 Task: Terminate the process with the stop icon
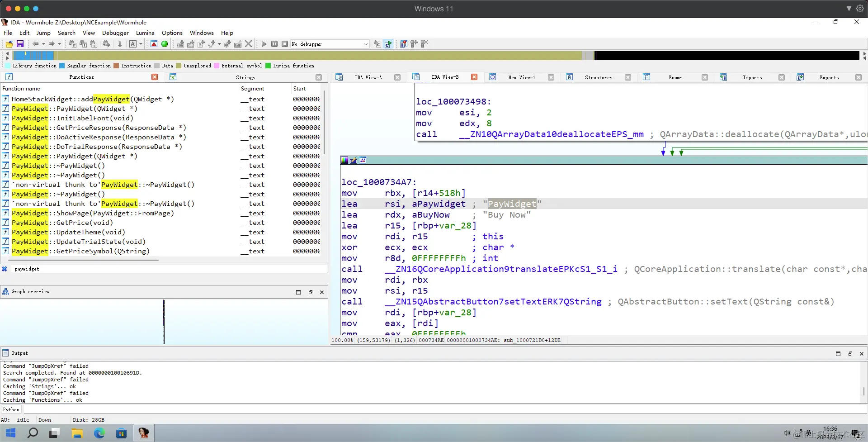pos(285,44)
